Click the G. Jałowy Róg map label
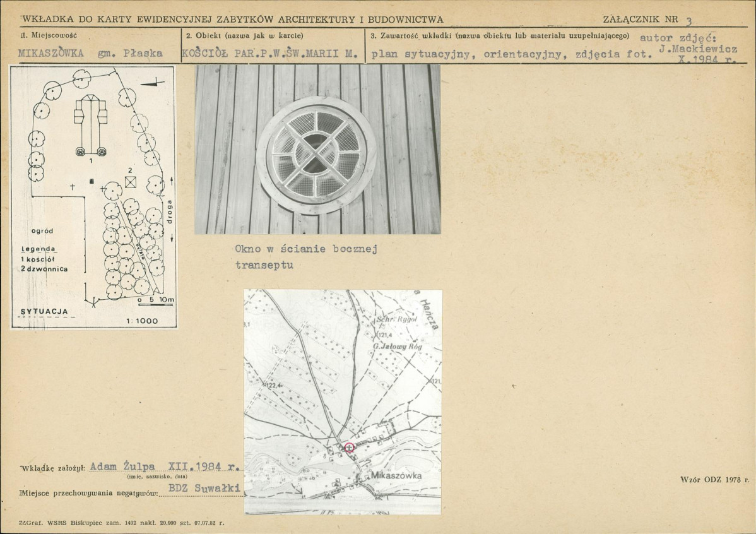 point(398,347)
